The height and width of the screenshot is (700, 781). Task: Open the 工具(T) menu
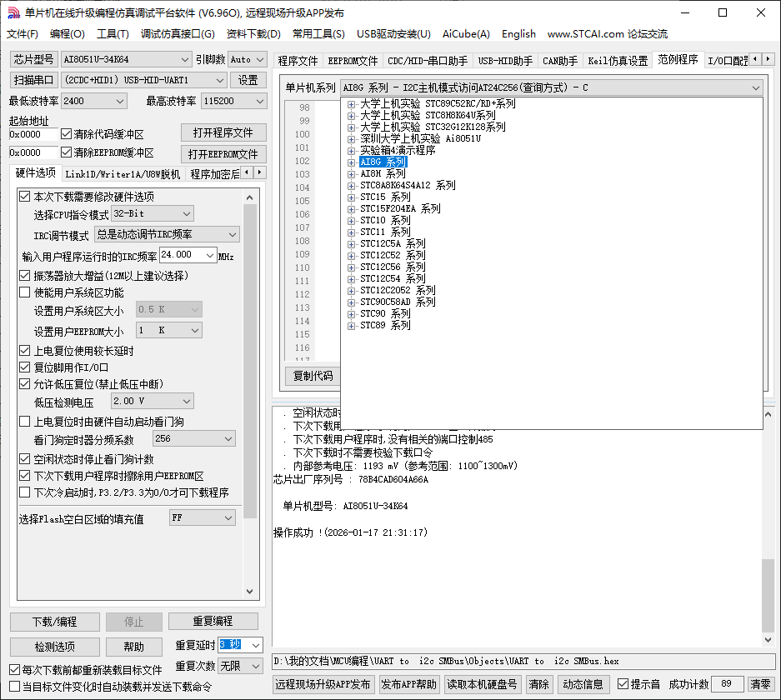pos(112,34)
